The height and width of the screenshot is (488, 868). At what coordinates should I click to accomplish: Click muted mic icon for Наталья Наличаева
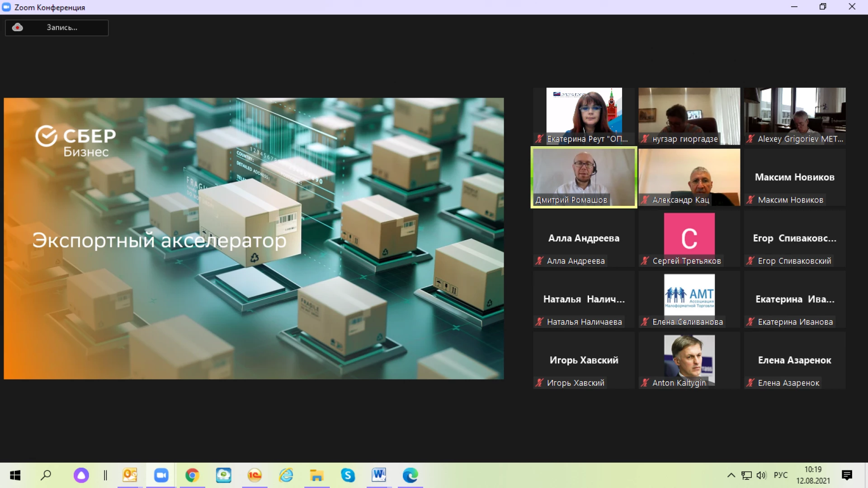[x=540, y=322]
